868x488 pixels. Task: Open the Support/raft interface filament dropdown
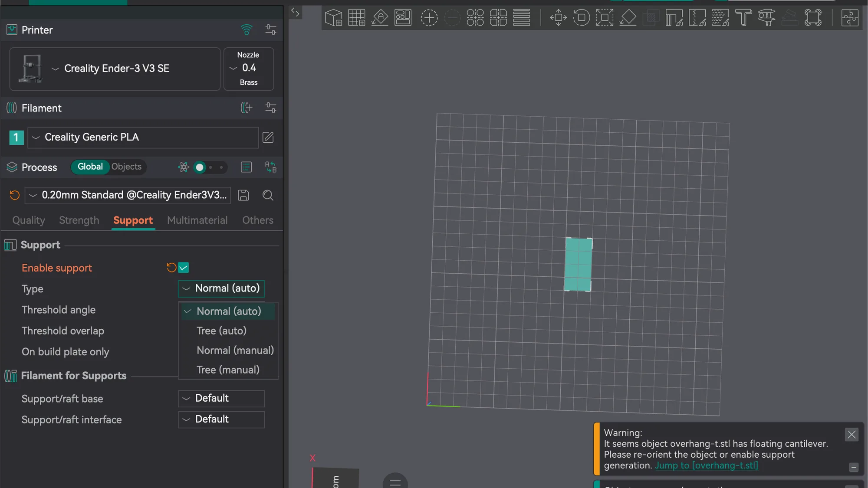point(221,419)
